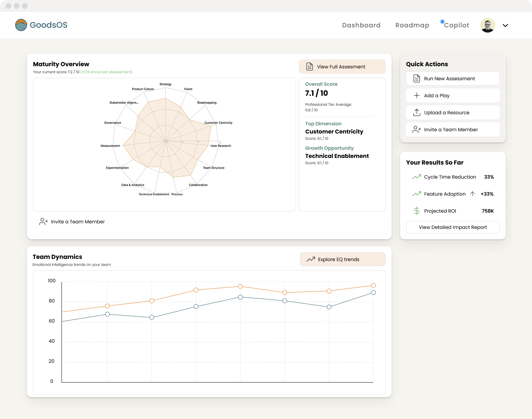Click the Customer Centricity label on radar chart
The width and height of the screenshot is (532, 419).
[x=218, y=123]
